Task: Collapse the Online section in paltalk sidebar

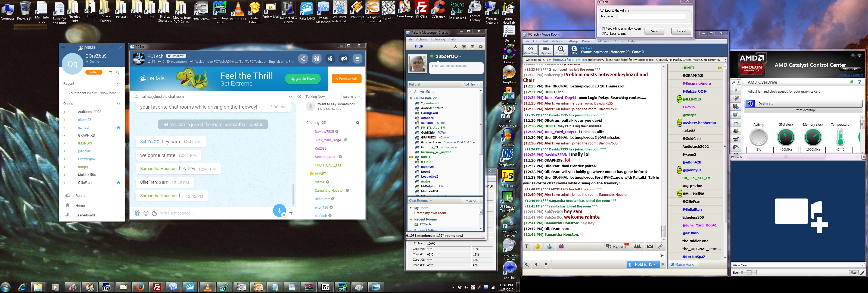Action: pyautogui.click(x=118, y=104)
